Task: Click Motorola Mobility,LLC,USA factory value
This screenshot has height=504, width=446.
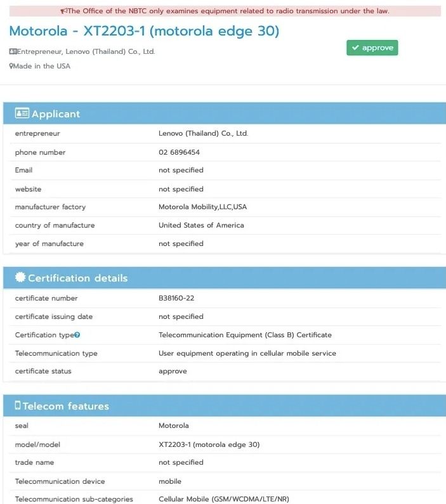Action: pyautogui.click(x=202, y=207)
